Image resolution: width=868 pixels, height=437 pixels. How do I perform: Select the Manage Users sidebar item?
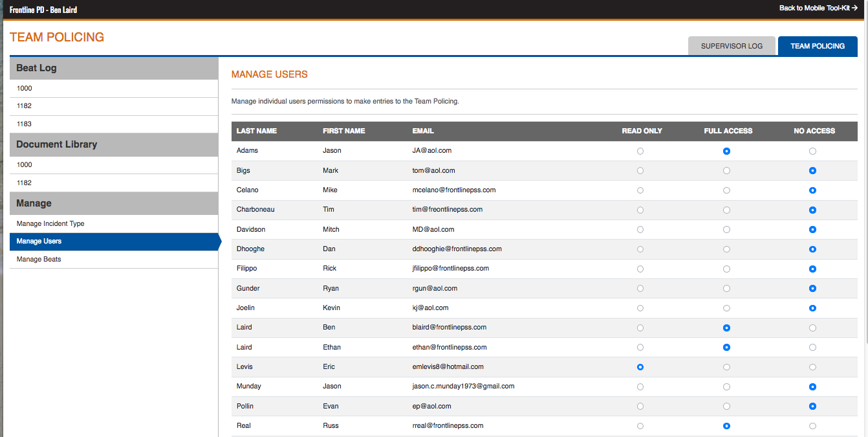tap(39, 241)
